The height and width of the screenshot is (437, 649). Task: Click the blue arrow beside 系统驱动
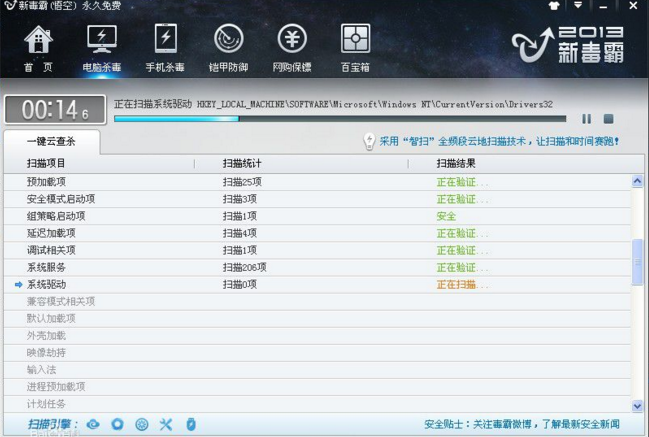click(18, 285)
